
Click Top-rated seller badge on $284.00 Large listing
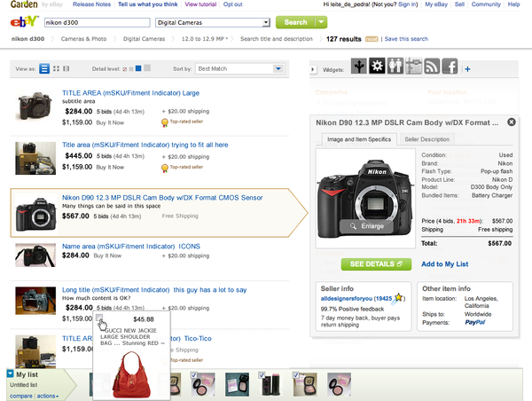click(x=182, y=122)
